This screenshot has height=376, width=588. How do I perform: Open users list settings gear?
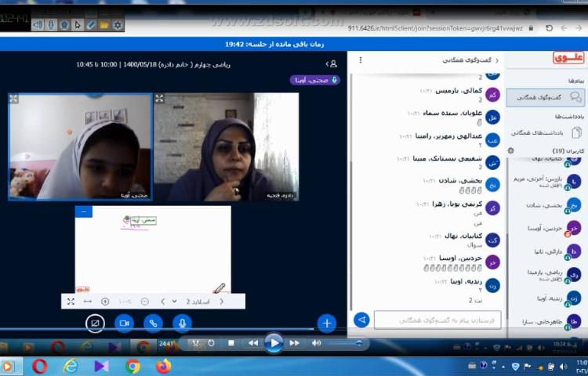pyautogui.click(x=510, y=150)
